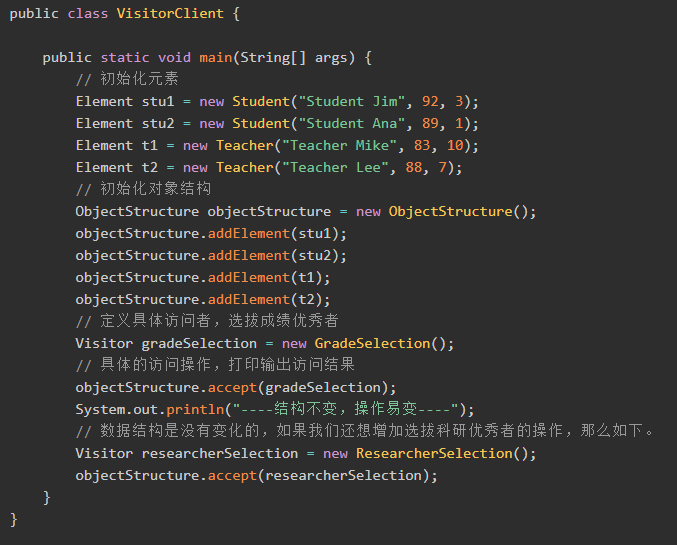Click the string ----结构不变，操作易变----

click(x=345, y=409)
